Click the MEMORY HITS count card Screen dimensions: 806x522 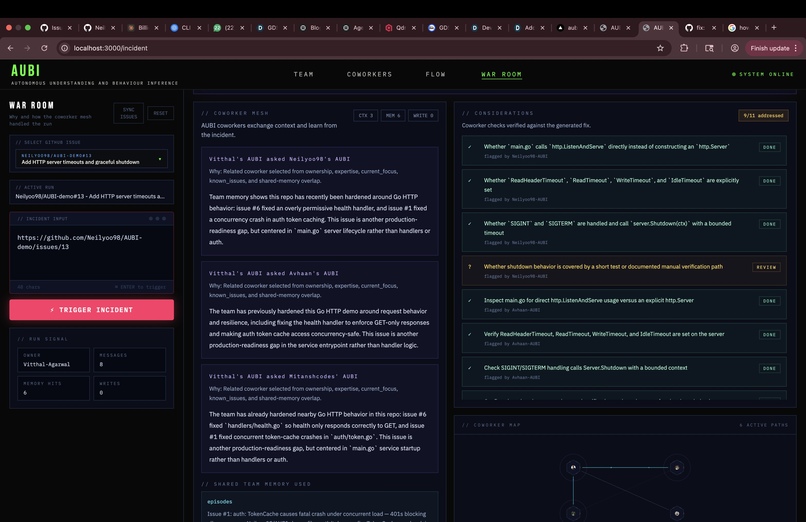click(53, 388)
